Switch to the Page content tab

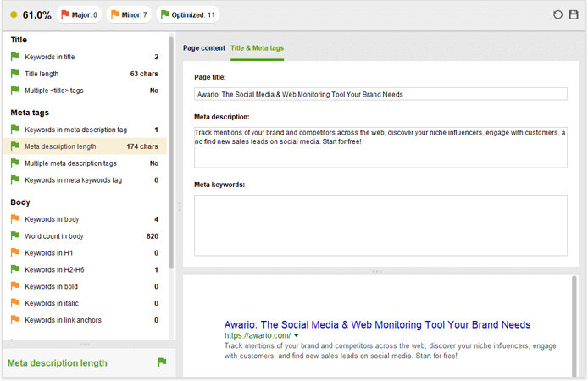204,48
